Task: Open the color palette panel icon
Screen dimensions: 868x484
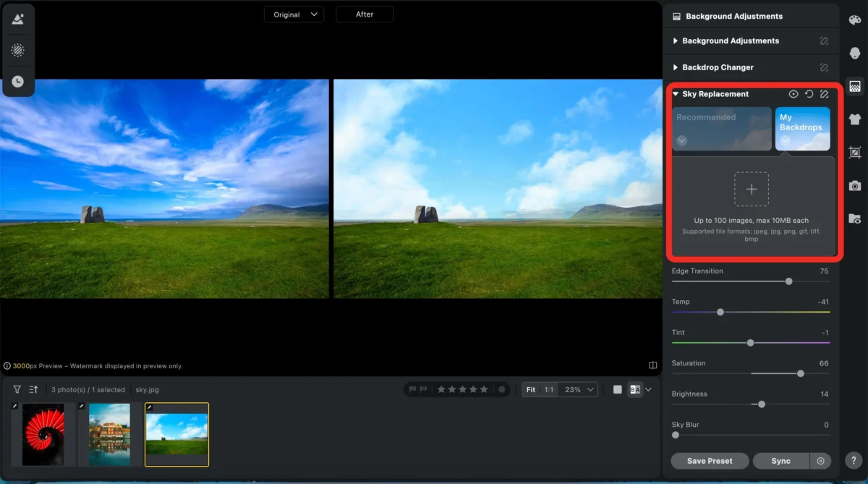Action: tap(855, 20)
